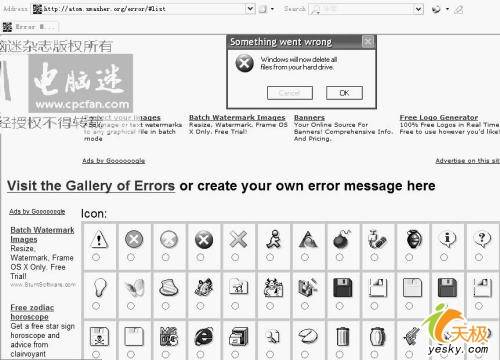Pick the plug and tool icon beside bomb
This screenshot has width=500, height=360.
[x=377, y=239]
